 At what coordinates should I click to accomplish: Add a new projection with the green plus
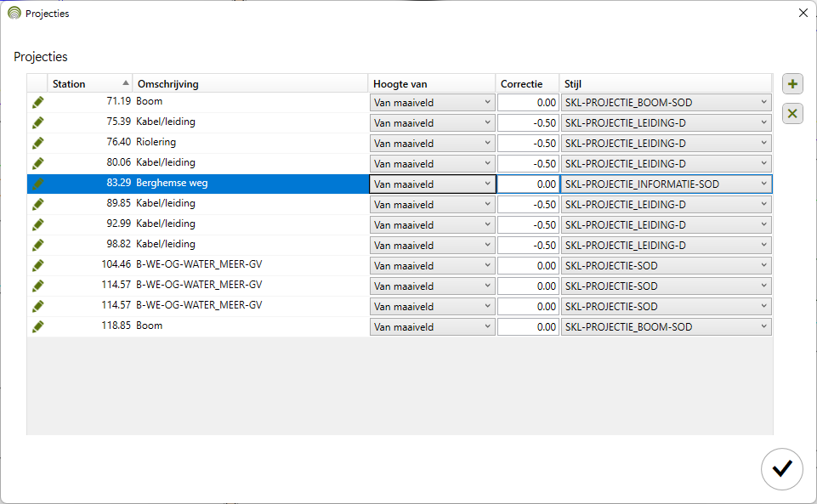(x=792, y=84)
